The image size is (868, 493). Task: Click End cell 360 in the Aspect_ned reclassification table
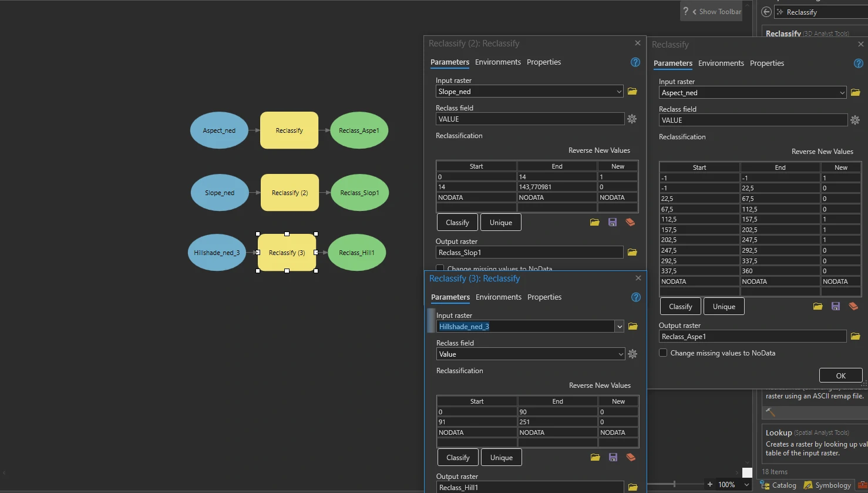coord(780,271)
